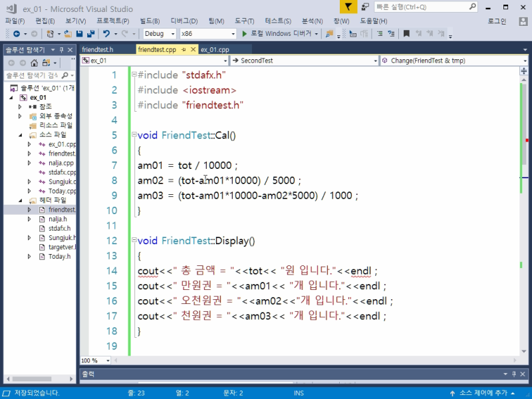
Task: Toggle auto-hide pin on 솔루션 탐색기
Action: tap(61, 50)
